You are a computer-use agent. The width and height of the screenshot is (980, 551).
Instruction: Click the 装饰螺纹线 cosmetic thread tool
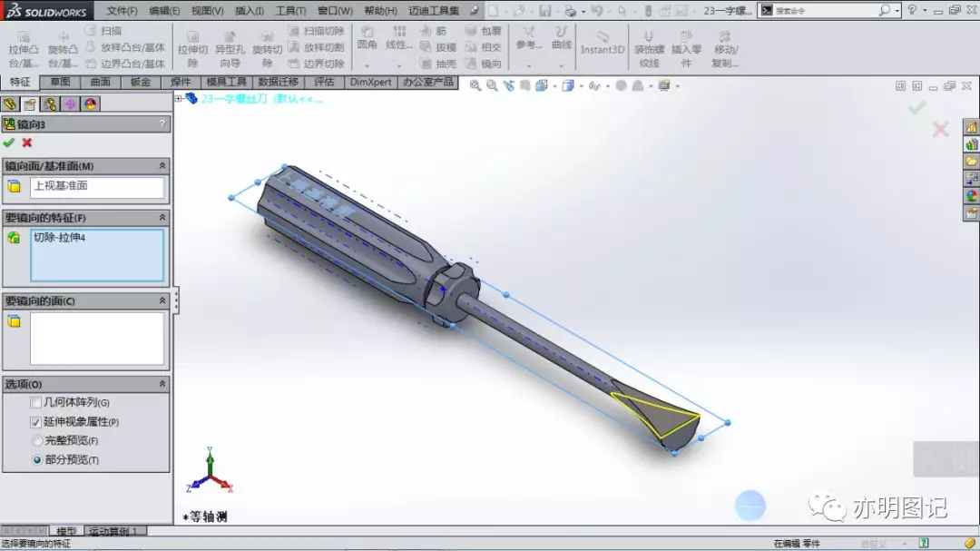point(649,48)
